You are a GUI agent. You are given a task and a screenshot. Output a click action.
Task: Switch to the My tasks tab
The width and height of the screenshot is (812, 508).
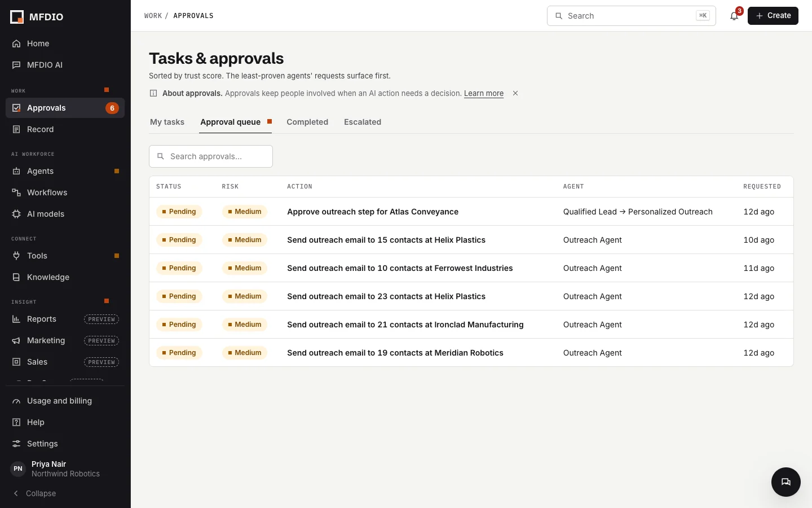pyautogui.click(x=167, y=122)
